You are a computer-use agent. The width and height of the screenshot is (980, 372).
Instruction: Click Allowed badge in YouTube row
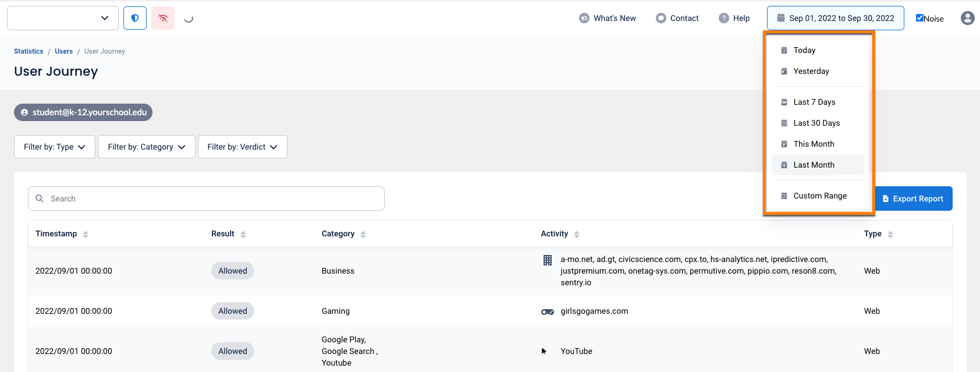[233, 351]
